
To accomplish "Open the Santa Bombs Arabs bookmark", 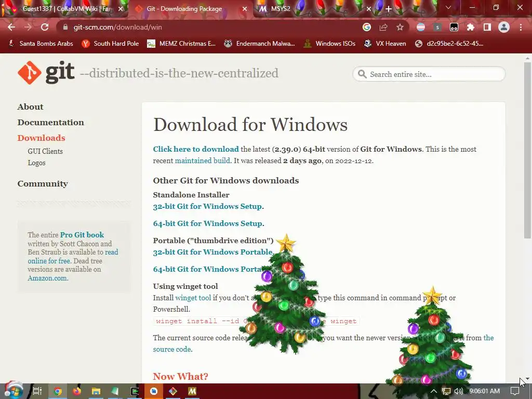I will [x=41, y=44].
